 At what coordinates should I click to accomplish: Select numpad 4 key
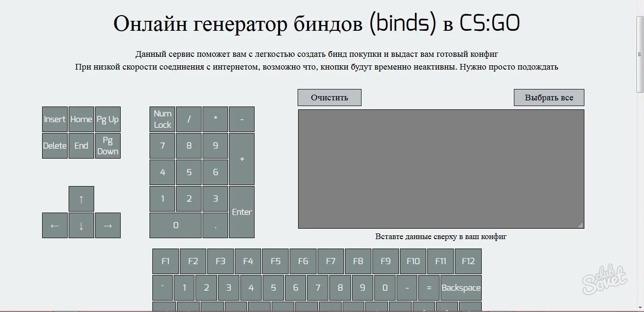coord(162,172)
